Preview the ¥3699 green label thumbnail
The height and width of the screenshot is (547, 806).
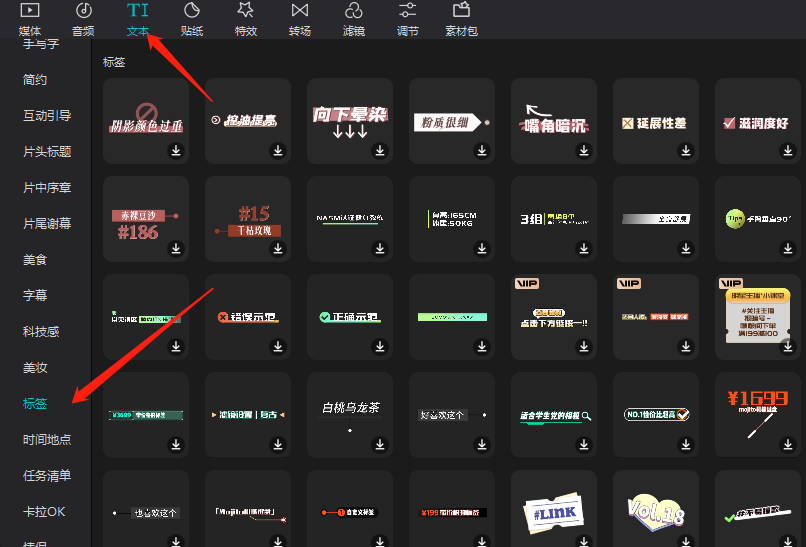pos(146,414)
